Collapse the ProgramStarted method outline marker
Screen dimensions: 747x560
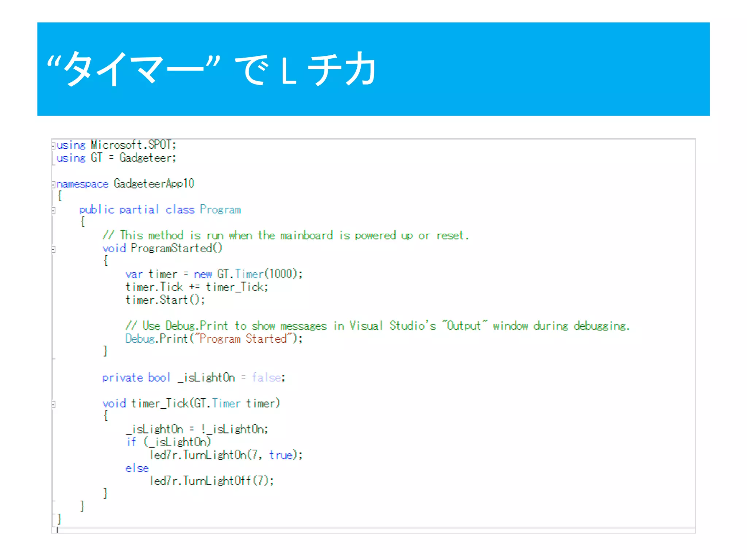point(54,249)
